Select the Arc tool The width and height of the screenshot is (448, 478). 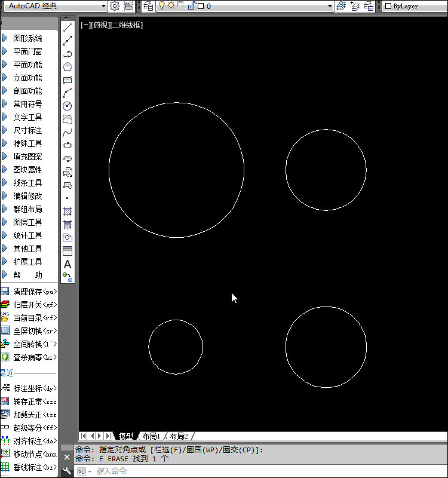[x=67, y=93]
